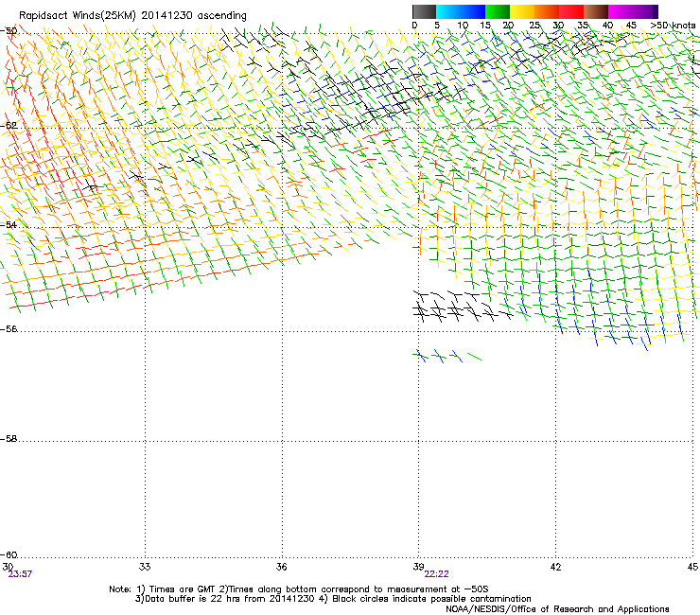The width and height of the screenshot is (700, 615).
Task: Click the longitude label '42'
Action: pos(555,567)
